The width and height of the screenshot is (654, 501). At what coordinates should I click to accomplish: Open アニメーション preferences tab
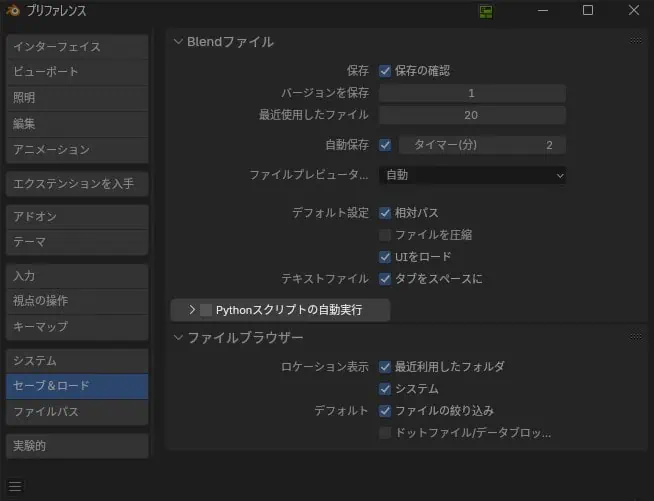(x=77, y=150)
